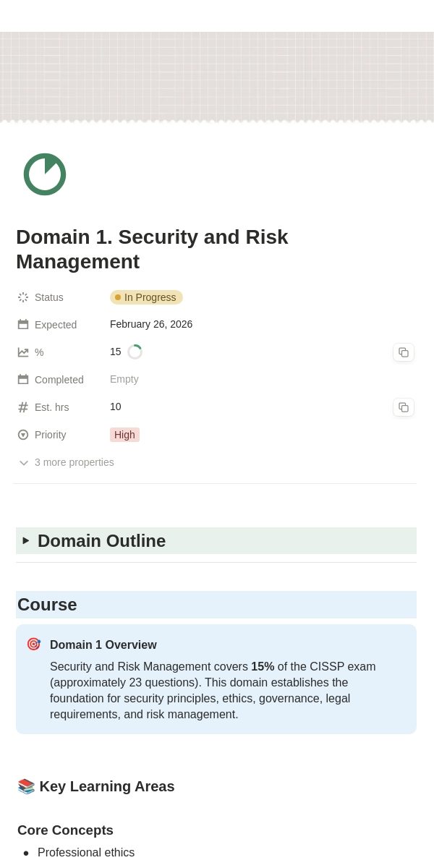The width and height of the screenshot is (434, 868).
Task: Open the In Progress status dropdown
Action: pos(146,297)
